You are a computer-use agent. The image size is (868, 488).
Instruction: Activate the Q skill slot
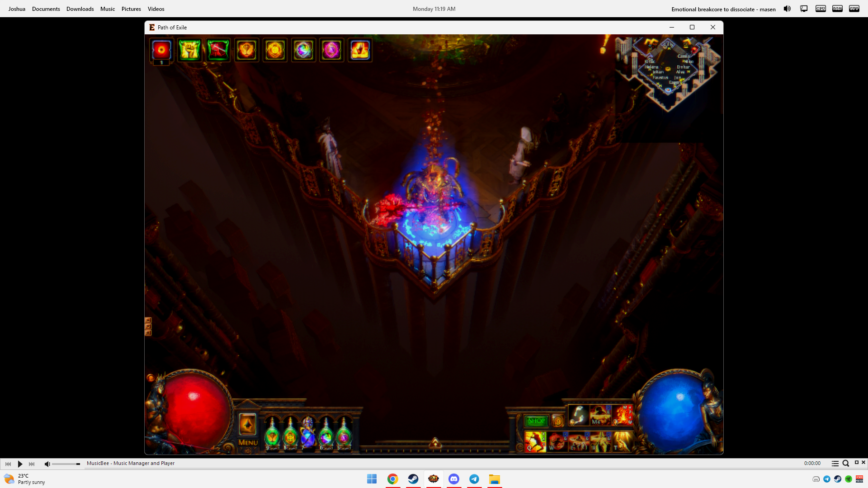[x=535, y=441]
